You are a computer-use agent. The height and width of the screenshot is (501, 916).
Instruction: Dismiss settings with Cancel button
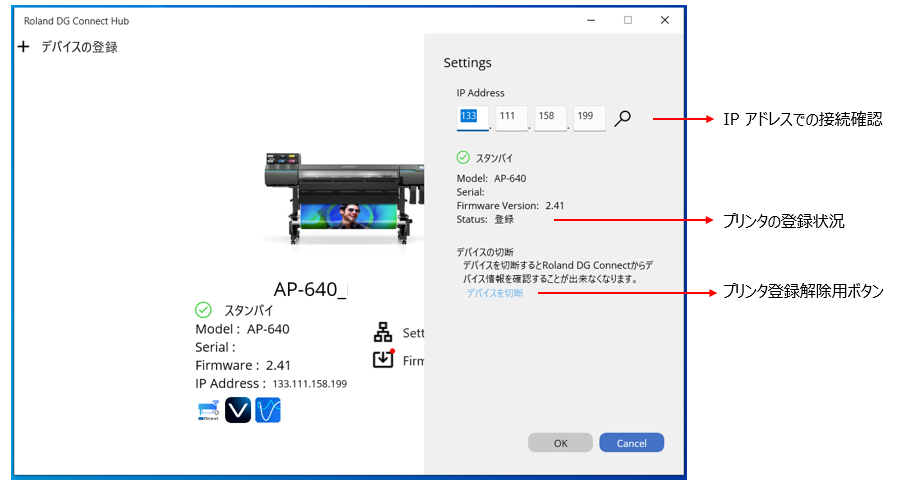632,443
